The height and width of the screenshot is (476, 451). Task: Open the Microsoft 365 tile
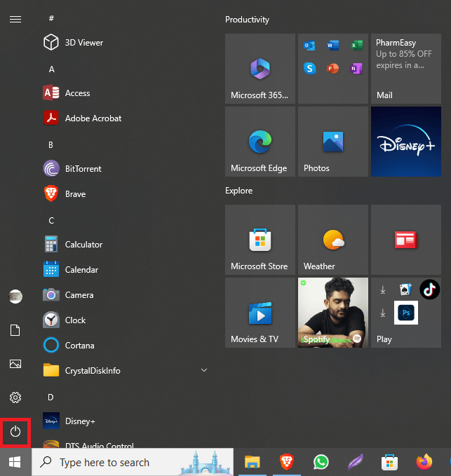(x=260, y=69)
